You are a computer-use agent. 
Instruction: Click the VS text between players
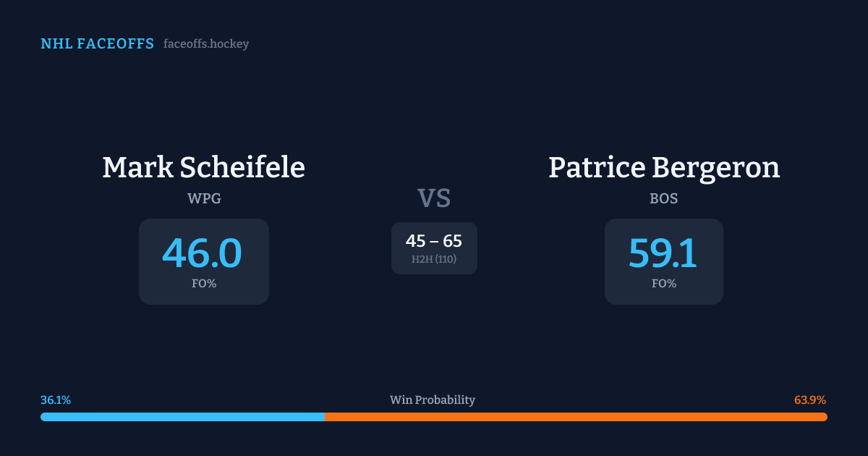click(434, 198)
